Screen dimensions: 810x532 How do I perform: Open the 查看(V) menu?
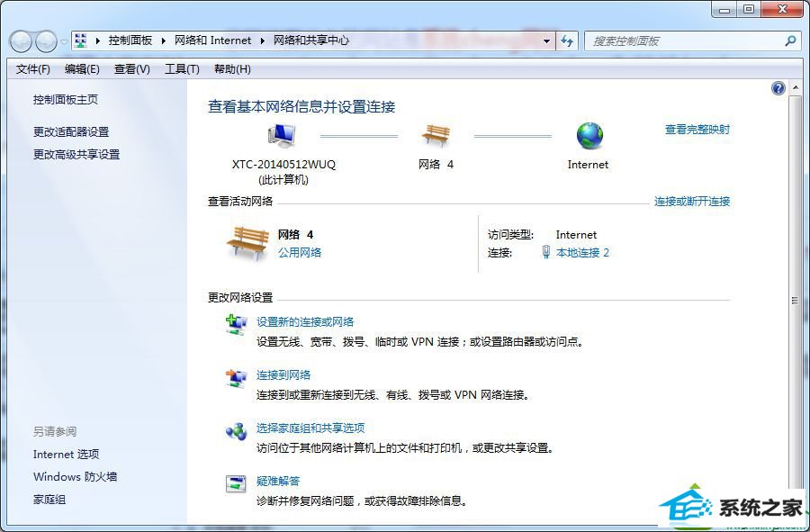tap(131, 69)
